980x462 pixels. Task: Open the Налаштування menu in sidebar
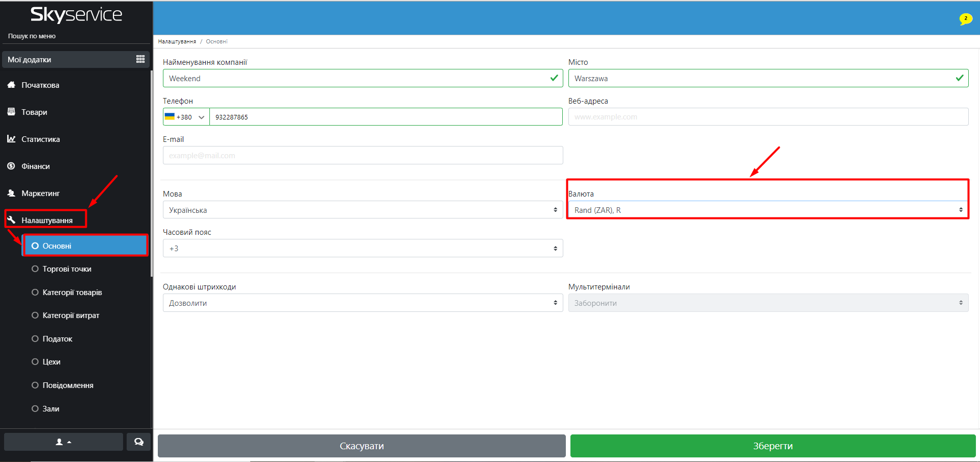tap(46, 220)
